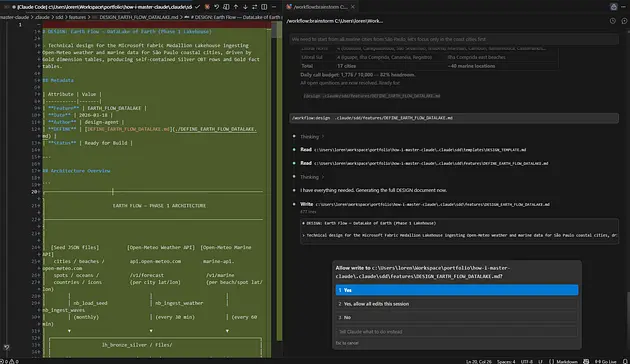
Task: Expand the first Thinking section
Action: click(312, 137)
